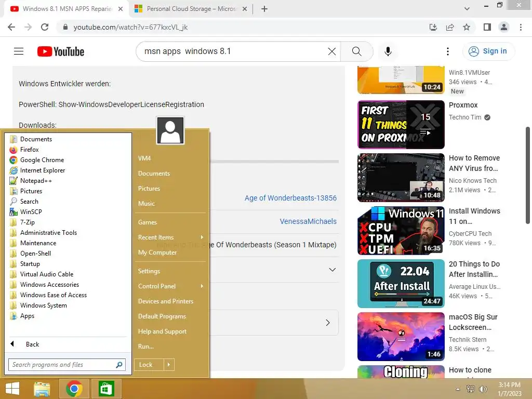Clear the YouTube search box text

[332, 51]
